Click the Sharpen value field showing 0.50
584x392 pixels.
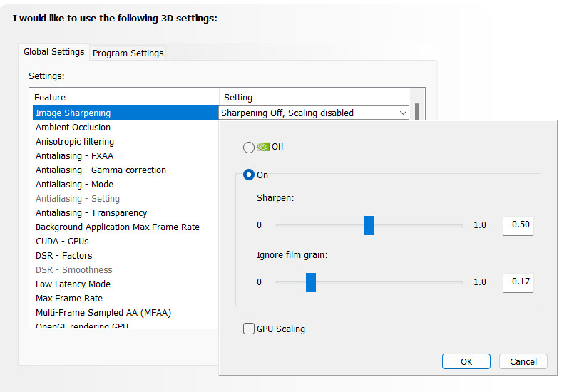[x=520, y=225]
